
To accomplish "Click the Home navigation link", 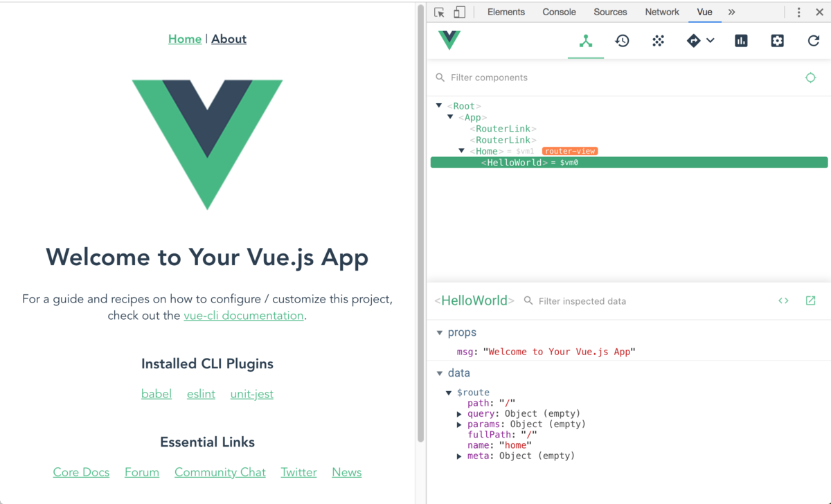I will tap(185, 39).
